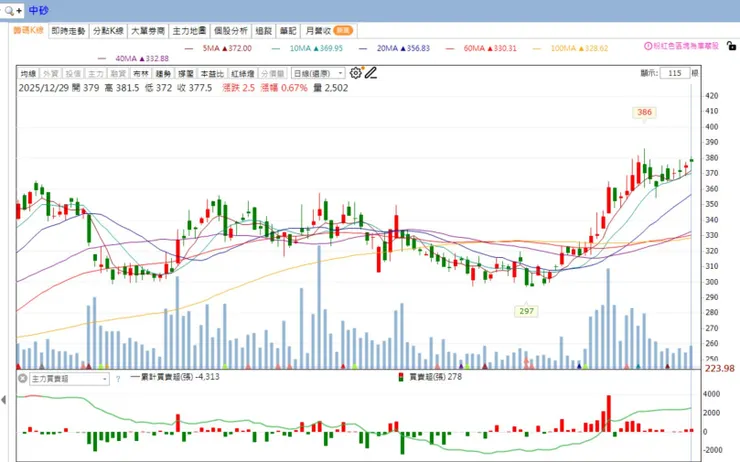Open the 主力地圖 tab
Screen dimensions: 740x462
[189, 31]
